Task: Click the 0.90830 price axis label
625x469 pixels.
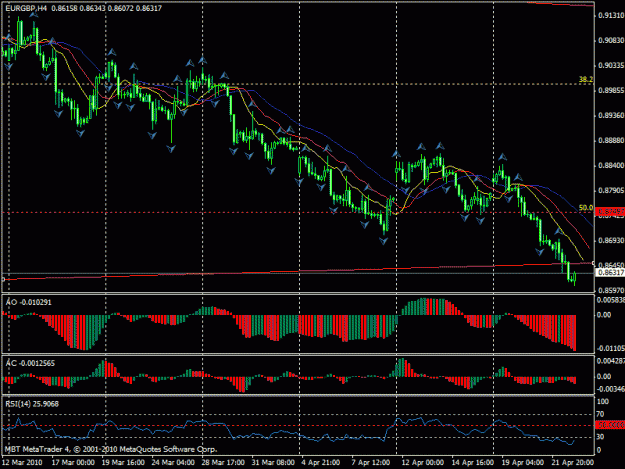Action: [611, 41]
